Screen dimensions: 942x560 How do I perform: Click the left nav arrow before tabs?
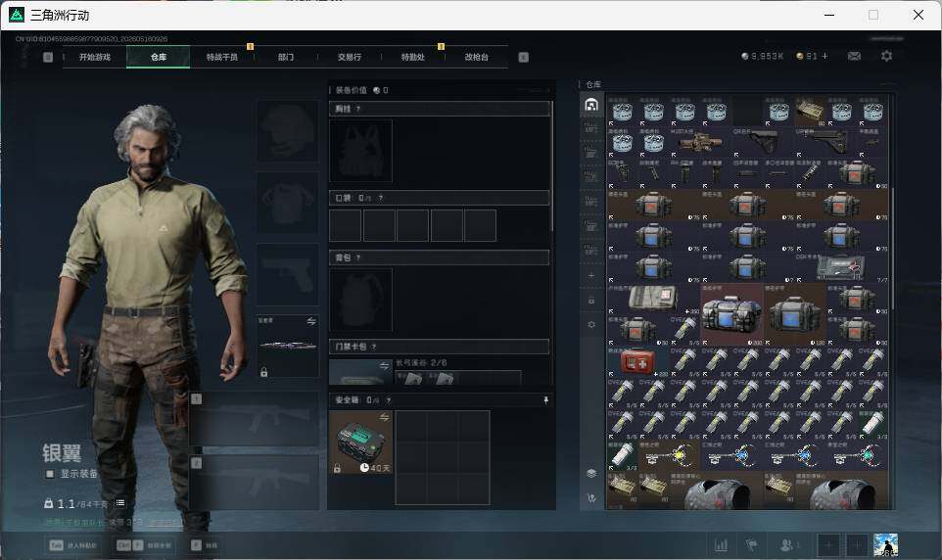tap(48, 57)
